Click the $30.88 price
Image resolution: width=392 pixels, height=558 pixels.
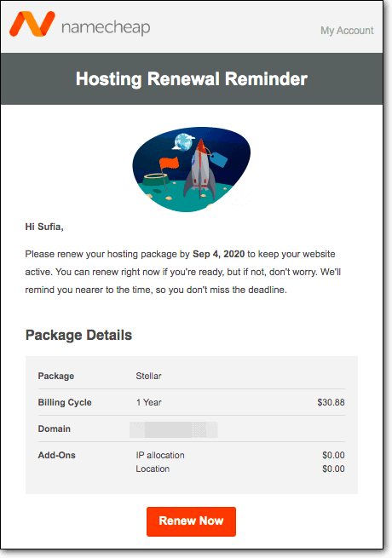coord(331,402)
